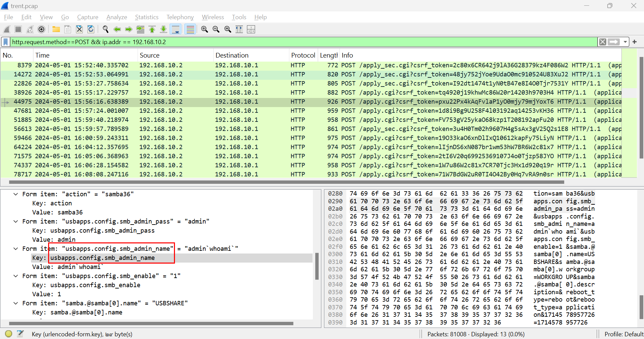Click the expert information status circle
Viewport: 644px width, 339px height.
click(x=9, y=334)
